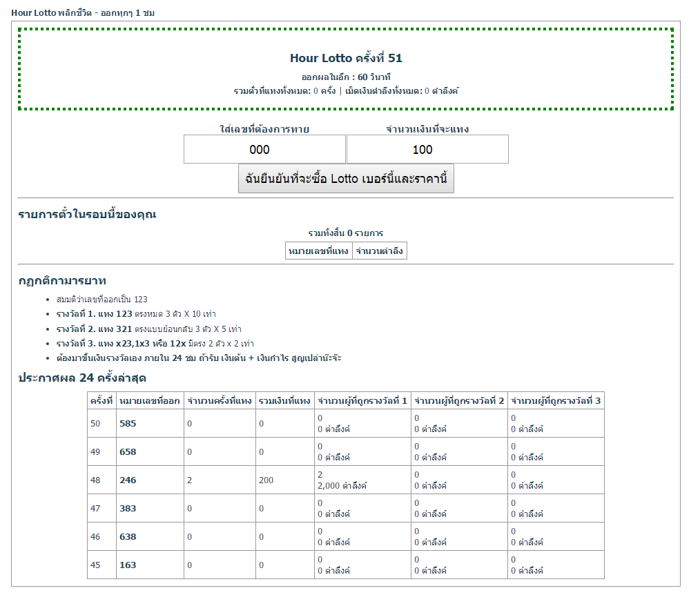This screenshot has height=595, width=700.
Task: Select winning number 638 in round 46
Action: 128,536
